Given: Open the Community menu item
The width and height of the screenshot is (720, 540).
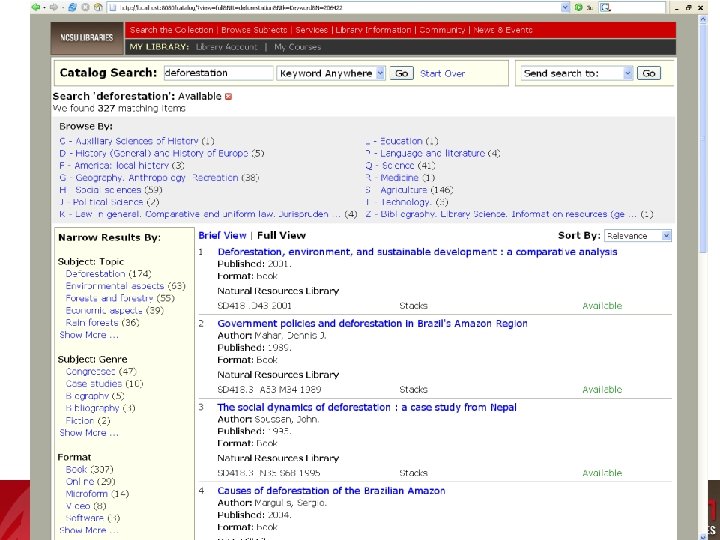Looking at the screenshot, I should (x=442, y=30).
